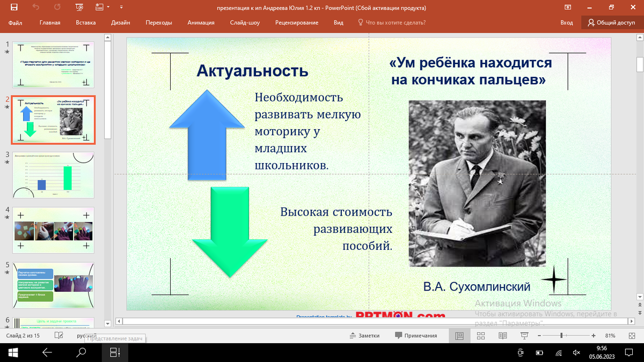Switch to the Вид tab
Image resolution: width=644 pixels, height=362 pixels.
(x=339, y=23)
